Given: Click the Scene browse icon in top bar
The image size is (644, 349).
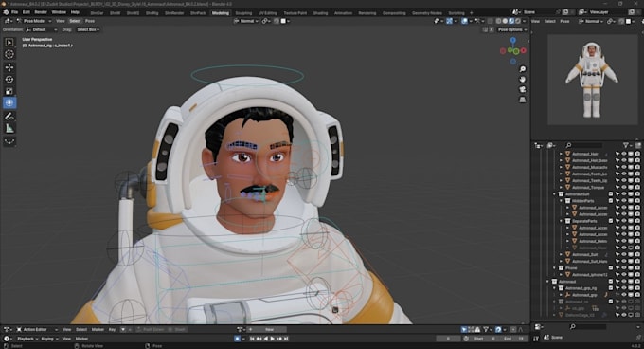Looking at the screenshot, I should [x=515, y=12].
